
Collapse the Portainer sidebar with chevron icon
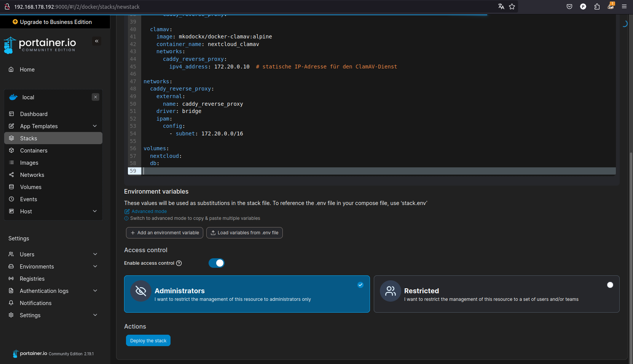(x=97, y=41)
